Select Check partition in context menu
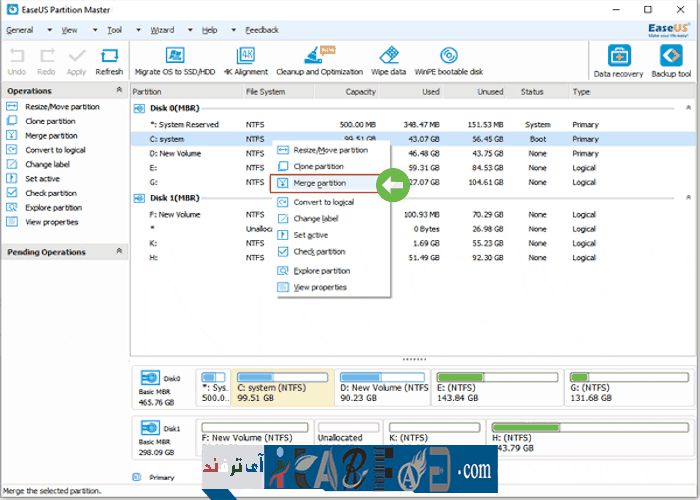 click(319, 252)
